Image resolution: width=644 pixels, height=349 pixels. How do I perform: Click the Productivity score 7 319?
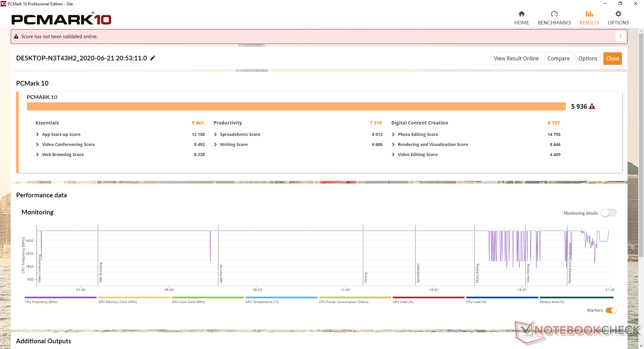376,123
